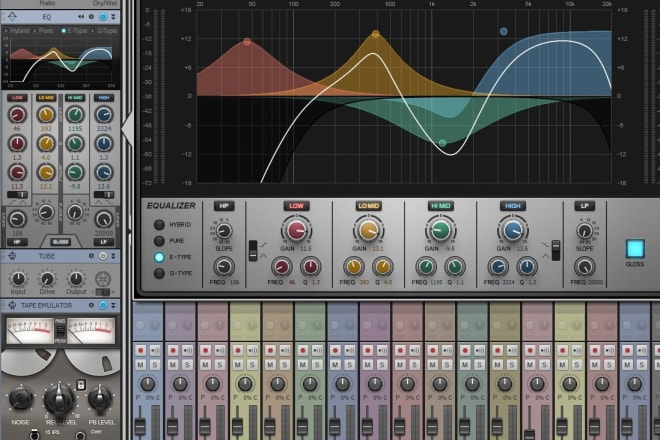
Task: Toggle the HIGH band button in Equalizer
Action: tap(512, 206)
